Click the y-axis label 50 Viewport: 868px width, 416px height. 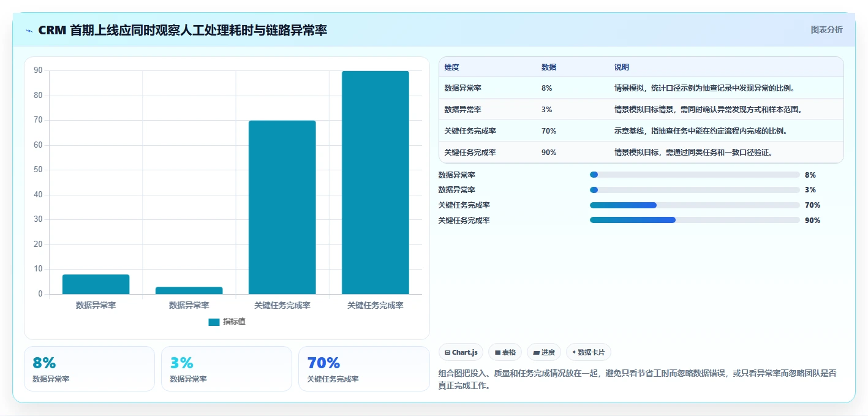[38, 170]
